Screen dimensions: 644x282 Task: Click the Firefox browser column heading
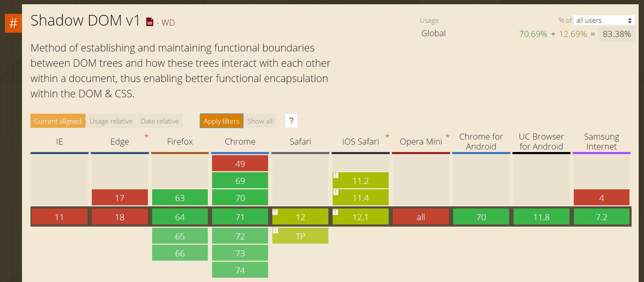tap(180, 142)
